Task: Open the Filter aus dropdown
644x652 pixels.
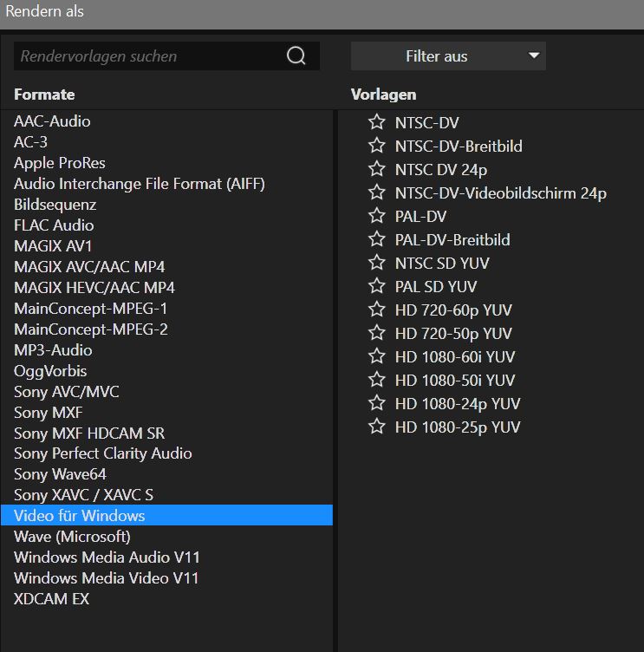Action: [x=447, y=56]
